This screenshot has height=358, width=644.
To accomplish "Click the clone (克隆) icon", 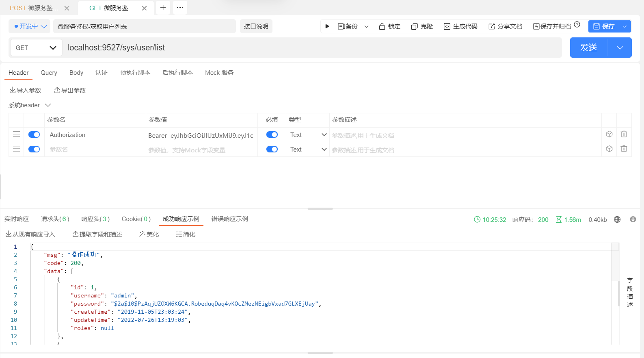I will point(414,26).
